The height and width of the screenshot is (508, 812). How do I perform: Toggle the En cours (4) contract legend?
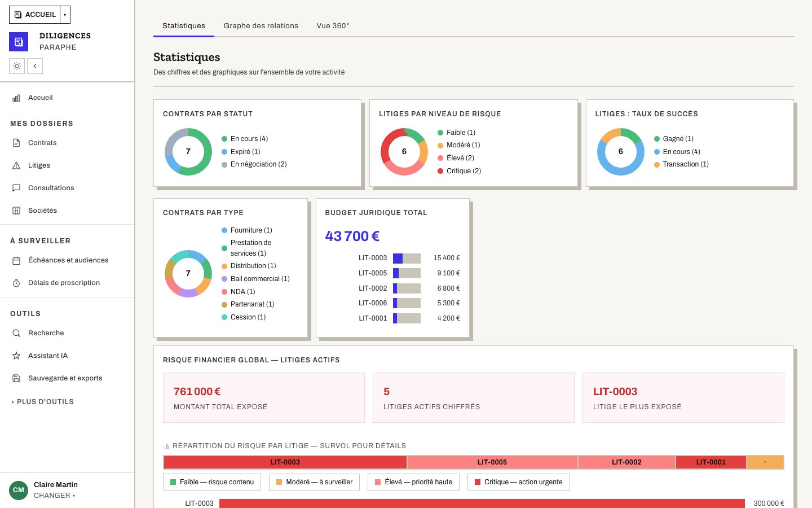point(245,139)
